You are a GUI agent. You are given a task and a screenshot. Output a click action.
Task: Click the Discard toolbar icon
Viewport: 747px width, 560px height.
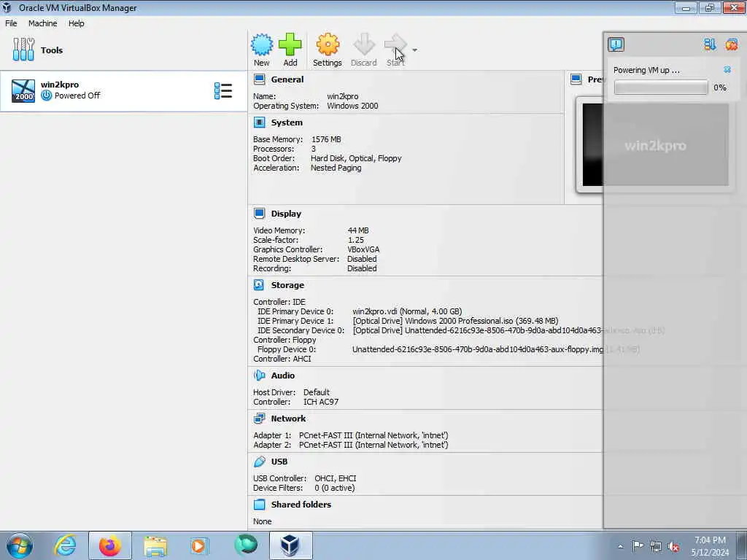pos(364,44)
